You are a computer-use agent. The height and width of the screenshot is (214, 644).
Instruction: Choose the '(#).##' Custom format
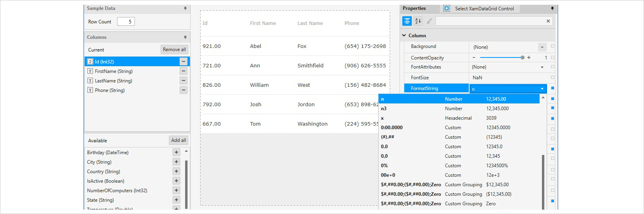point(459,137)
